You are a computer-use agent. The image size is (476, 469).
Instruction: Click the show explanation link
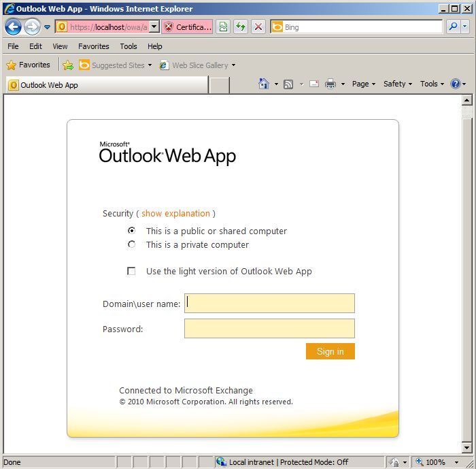(x=175, y=213)
